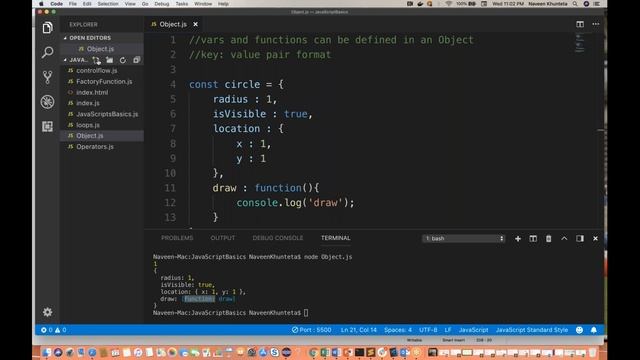This screenshot has width=640, height=360.
Task: Open Spotlight search in menu bar
Action: [x=575, y=4]
